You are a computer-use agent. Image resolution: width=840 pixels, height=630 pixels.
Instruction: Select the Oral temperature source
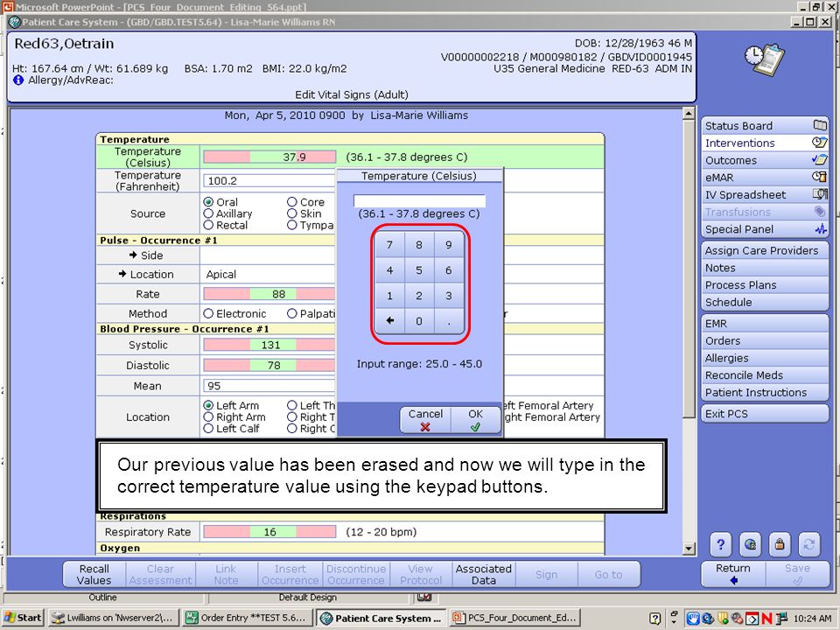click(x=208, y=202)
